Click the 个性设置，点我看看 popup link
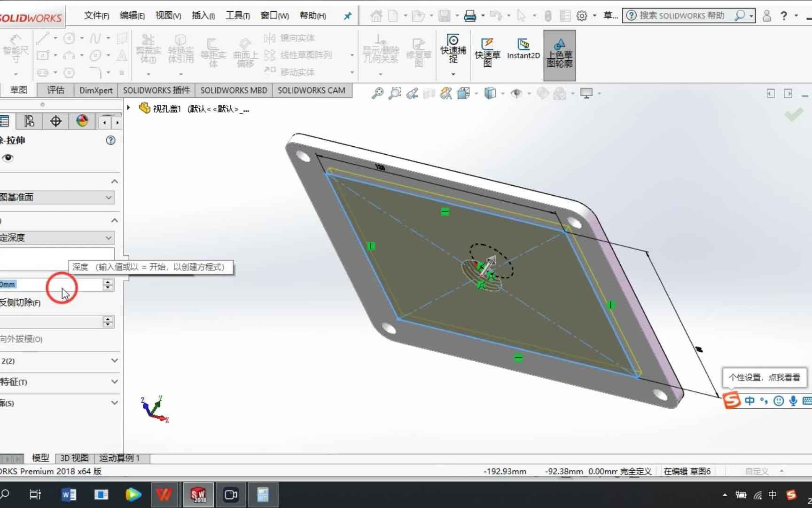812x508 pixels. (x=765, y=377)
